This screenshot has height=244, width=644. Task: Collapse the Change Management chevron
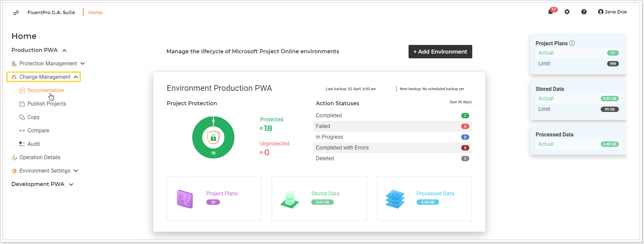click(x=76, y=77)
